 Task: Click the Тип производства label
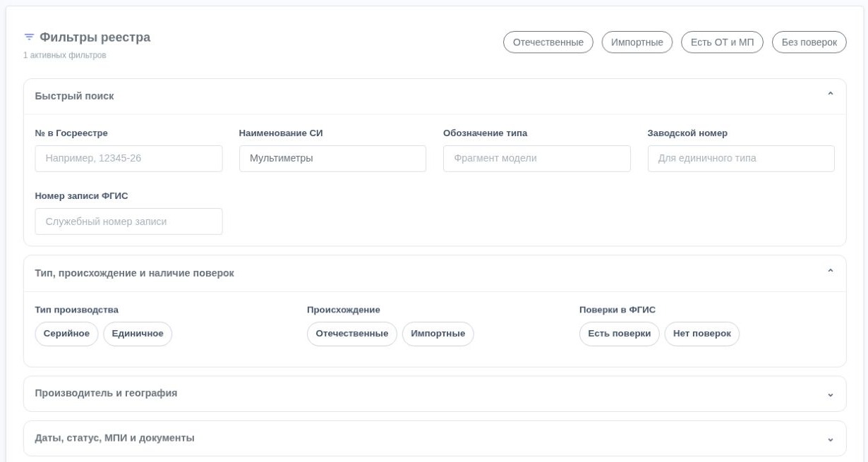pos(76,310)
